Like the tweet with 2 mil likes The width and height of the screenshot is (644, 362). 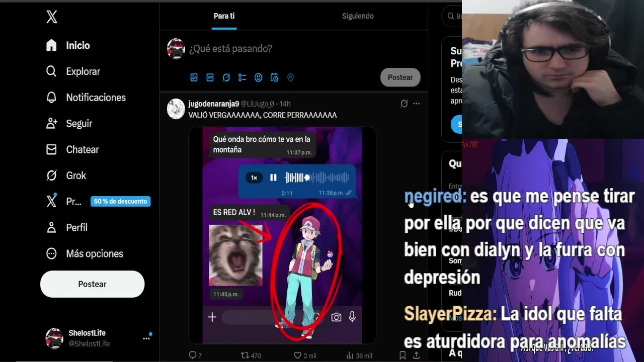(305, 355)
